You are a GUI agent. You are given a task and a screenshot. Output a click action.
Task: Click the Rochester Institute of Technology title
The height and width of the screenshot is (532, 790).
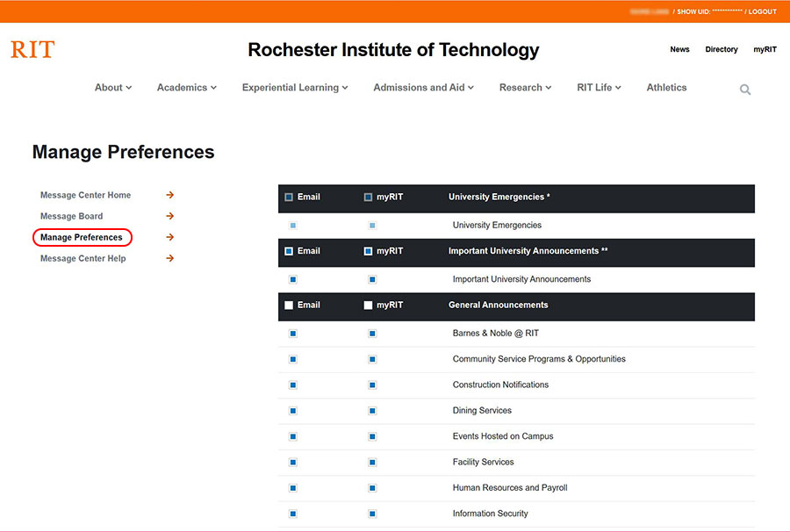pos(393,50)
